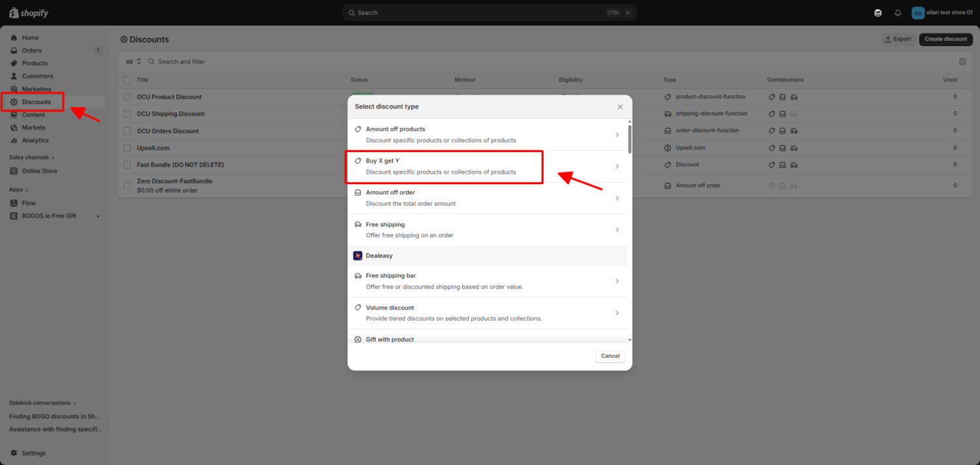The width and height of the screenshot is (980, 465).
Task: Click the Amount off order type cell
Action: tap(698, 185)
